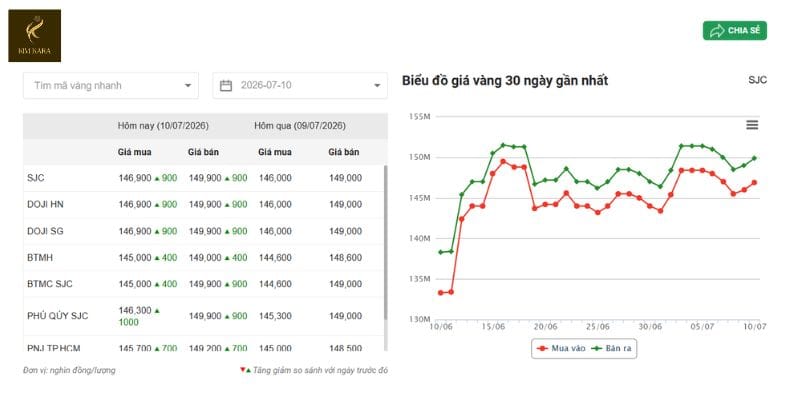
Task: Select the BTMC SJC row label
Action: click(50, 284)
